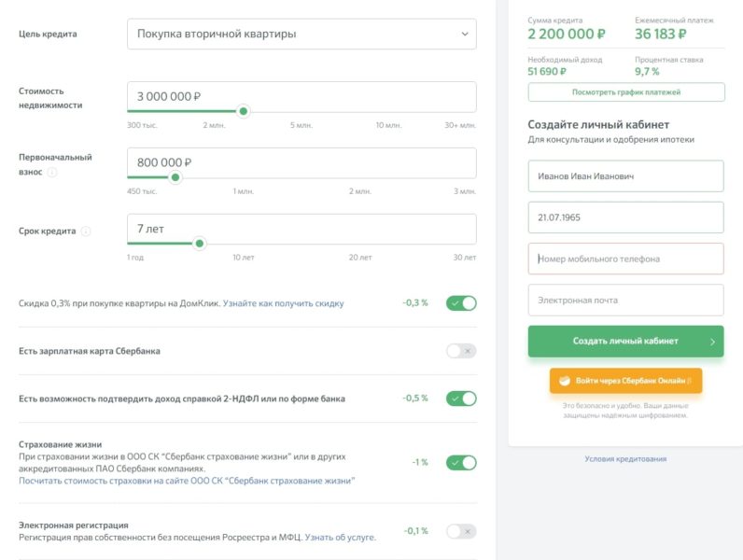Click the Электронная почта input field
The width and height of the screenshot is (743, 560).
[x=625, y=300]
